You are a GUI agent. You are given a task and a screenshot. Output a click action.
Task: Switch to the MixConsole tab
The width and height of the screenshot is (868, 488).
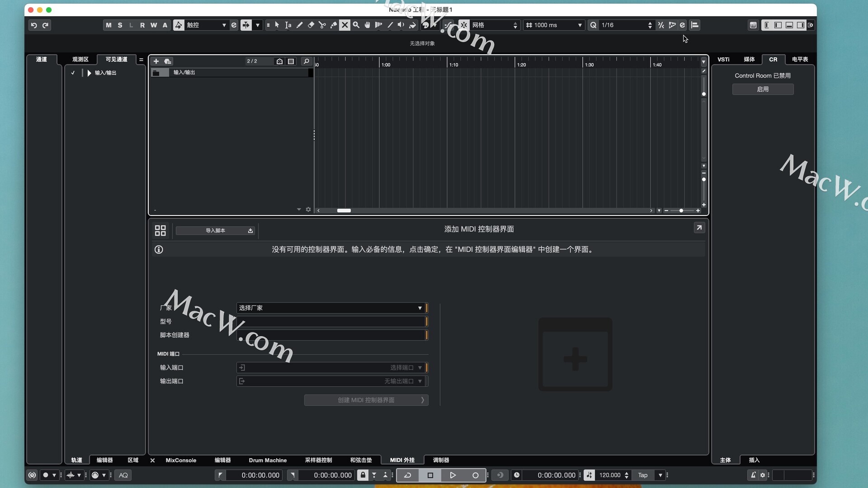click(x=181, y=460)
